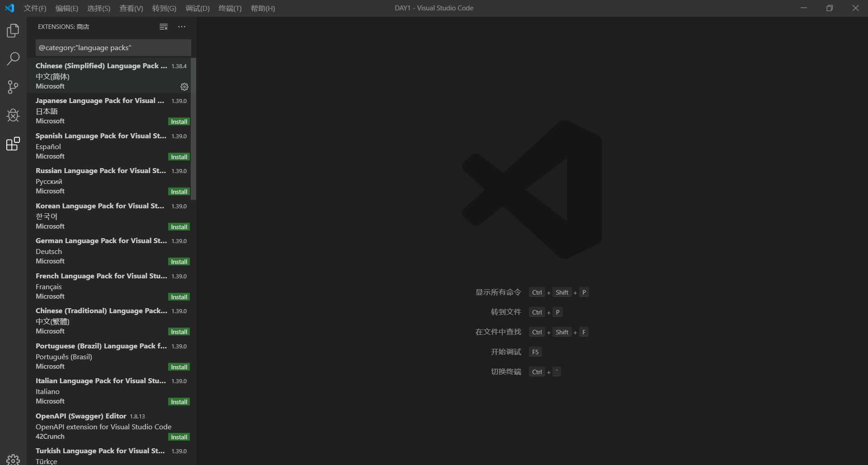Install Chinese (Traditional) Language Pack

pos(179,332)
